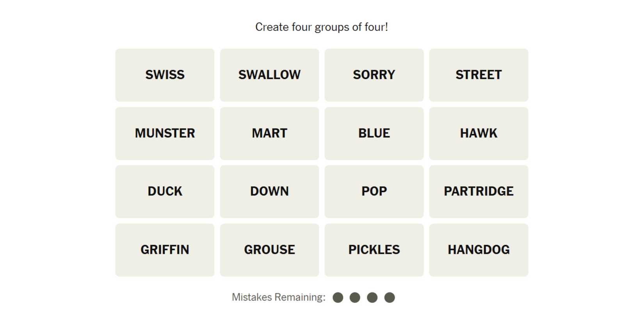Viewport: 644px width, 322px height.
Task: Pick the PICKLES tile
Action: click(374, 250)
